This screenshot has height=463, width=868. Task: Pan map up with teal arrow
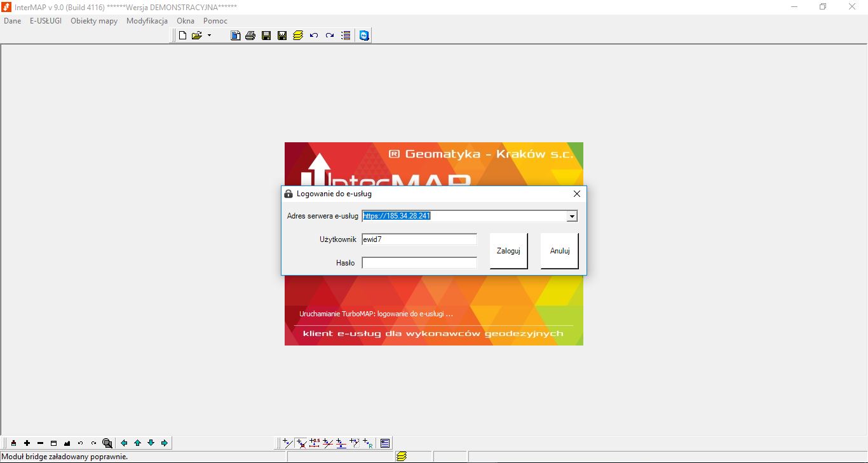(137, 443)
